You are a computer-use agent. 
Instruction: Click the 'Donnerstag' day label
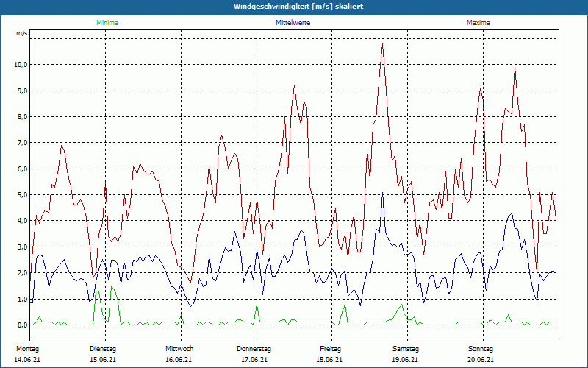click(254, 349)
